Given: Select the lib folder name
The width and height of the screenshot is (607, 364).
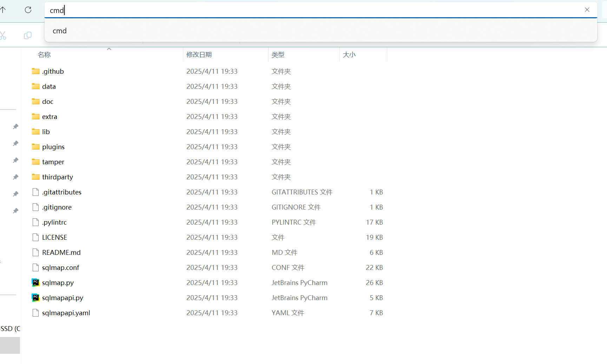Looking at the screenshot, I should (46, 132).
